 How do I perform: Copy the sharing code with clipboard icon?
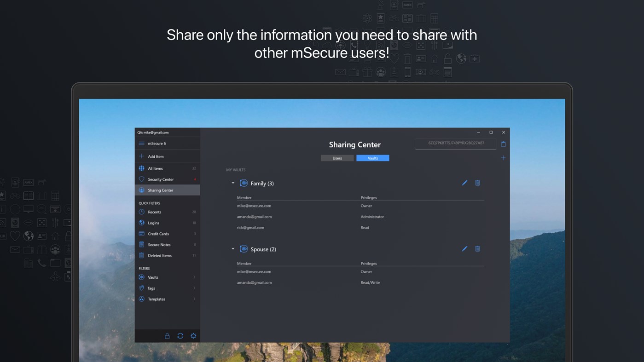pos(503,144)
